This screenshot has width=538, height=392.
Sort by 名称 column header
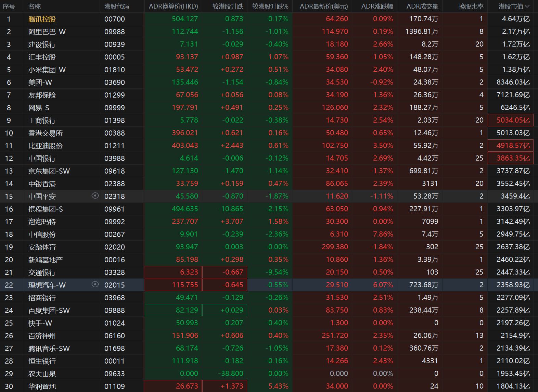pyautogui.click(x=35, y=6)
